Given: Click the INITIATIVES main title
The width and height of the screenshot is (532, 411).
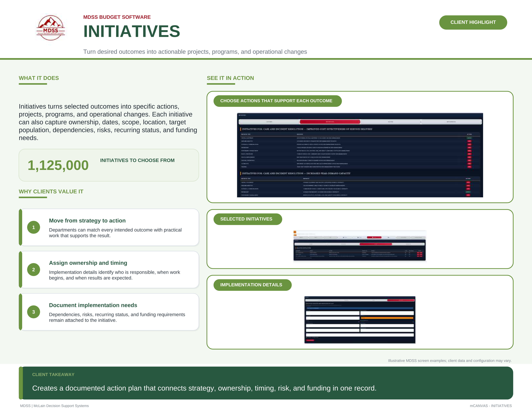Looking at the screenshot, I should [131, 31].
